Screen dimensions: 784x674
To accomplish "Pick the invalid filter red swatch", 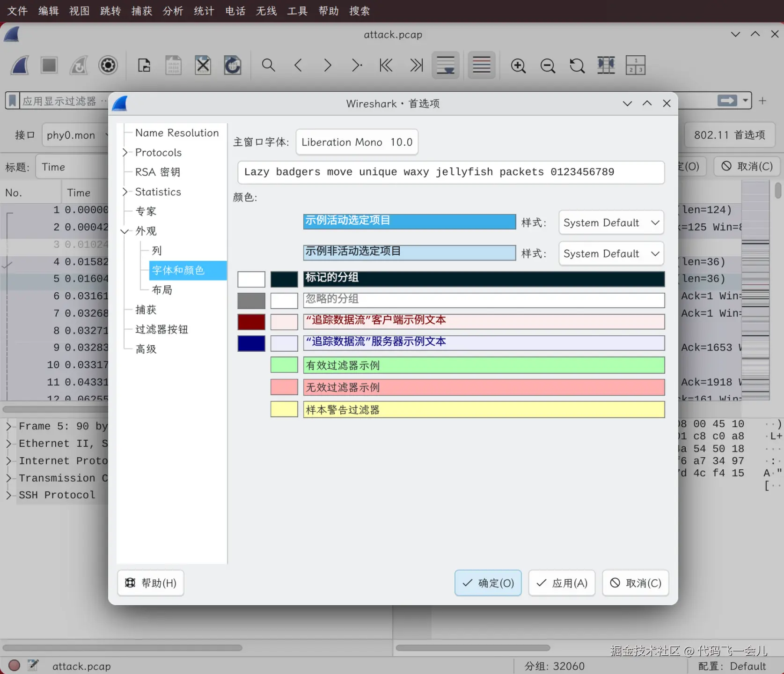I will click(284, 387).
